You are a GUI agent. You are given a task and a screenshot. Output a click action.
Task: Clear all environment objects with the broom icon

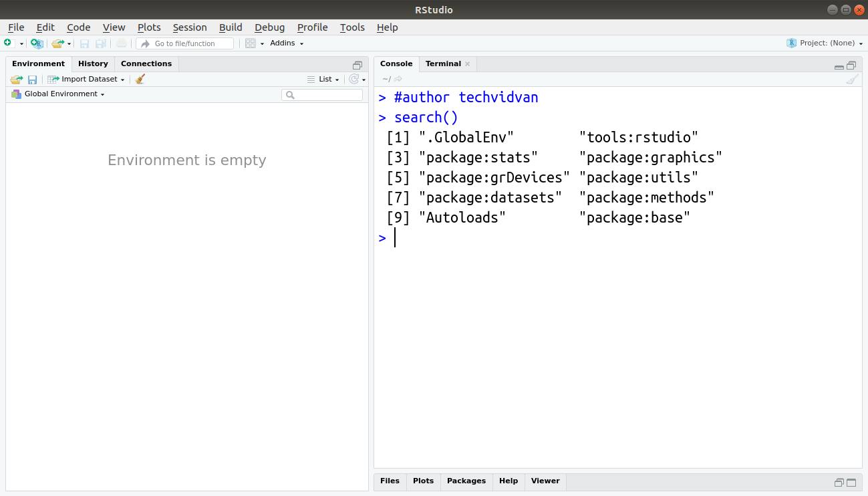140,79
